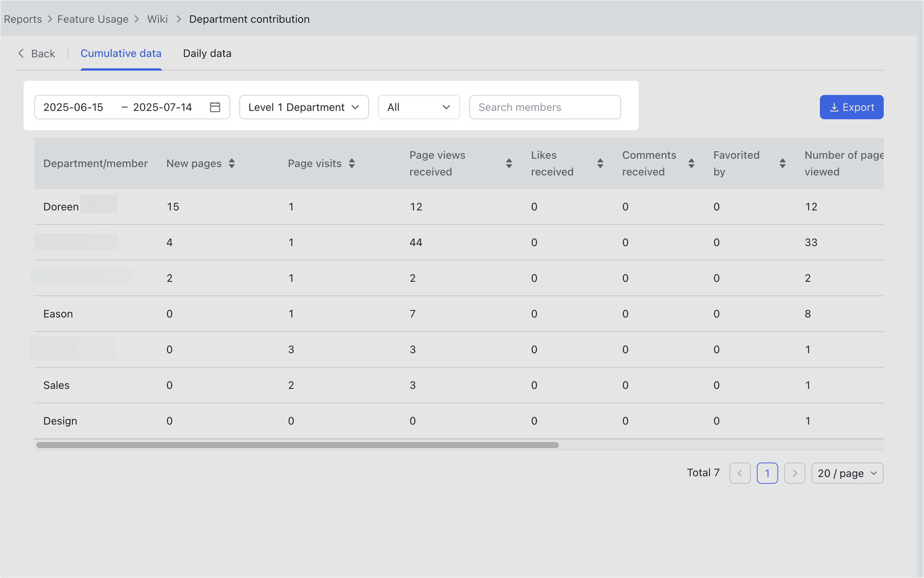This screenshot has width=924, height=578.
Task: Click Eason's pages viewed value 8
Action: click(807, 314)
